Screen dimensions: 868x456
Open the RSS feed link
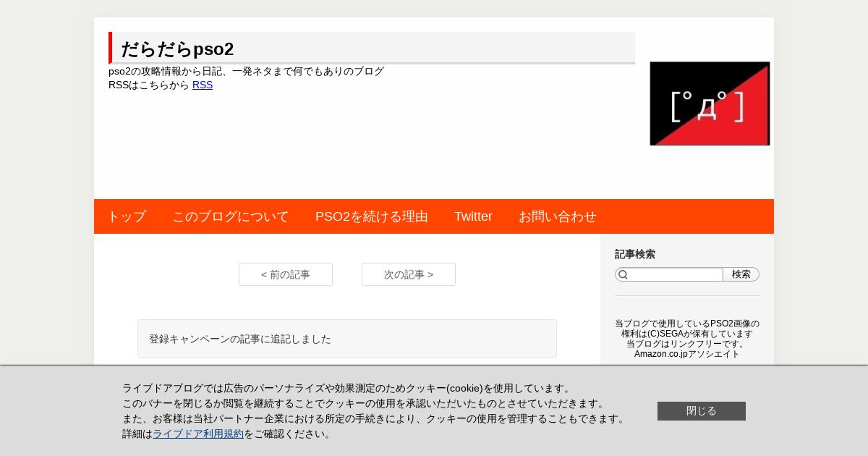[203, 85]
